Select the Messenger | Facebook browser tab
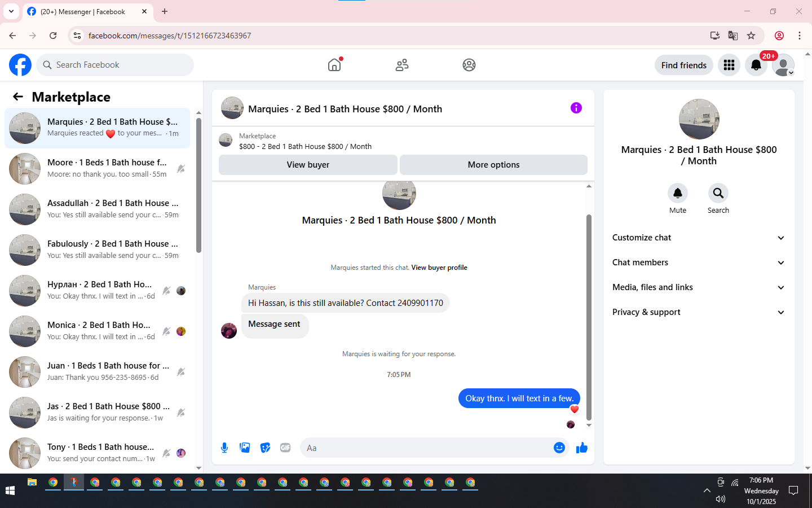Image resolution: width=812 pixels, height=508 pixels. pyautogui.click(x=87, y=11)
